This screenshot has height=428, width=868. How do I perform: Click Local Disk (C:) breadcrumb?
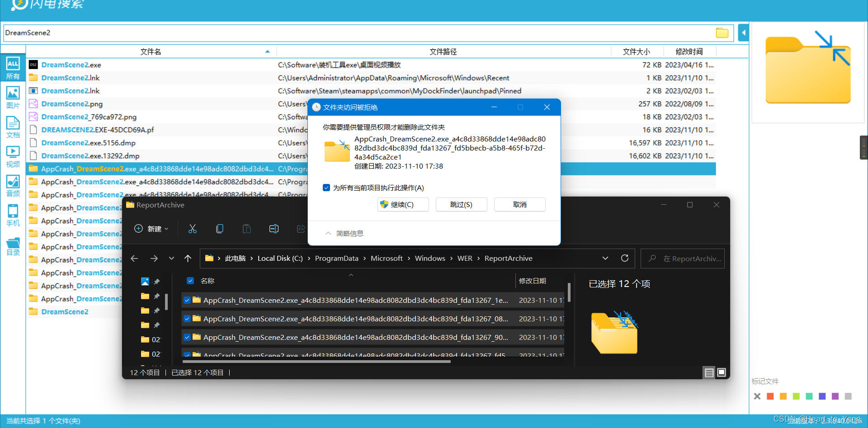click(x=280, y=259)
